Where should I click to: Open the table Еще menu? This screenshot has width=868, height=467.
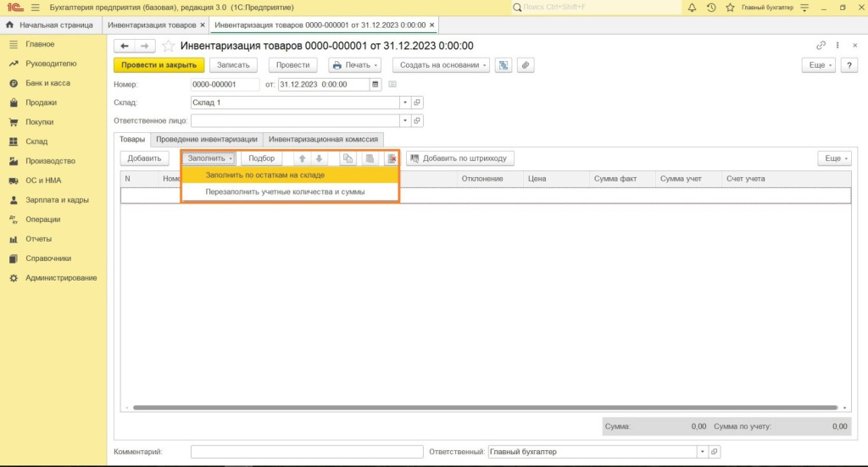tap(835, 158)
